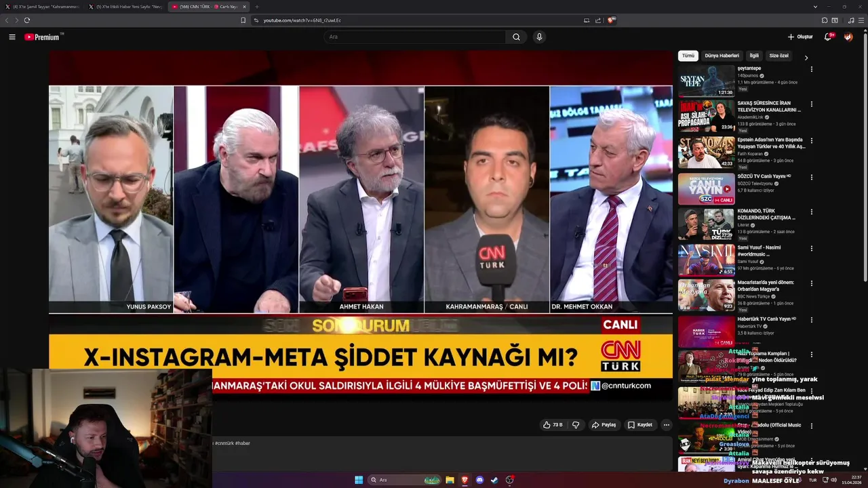The image size is (868, 488).
Task: Click the YouTube search input field
Action: point(414,37)
